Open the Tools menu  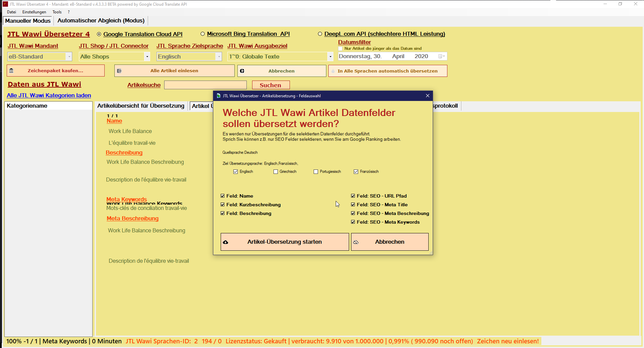click(57, 12)
